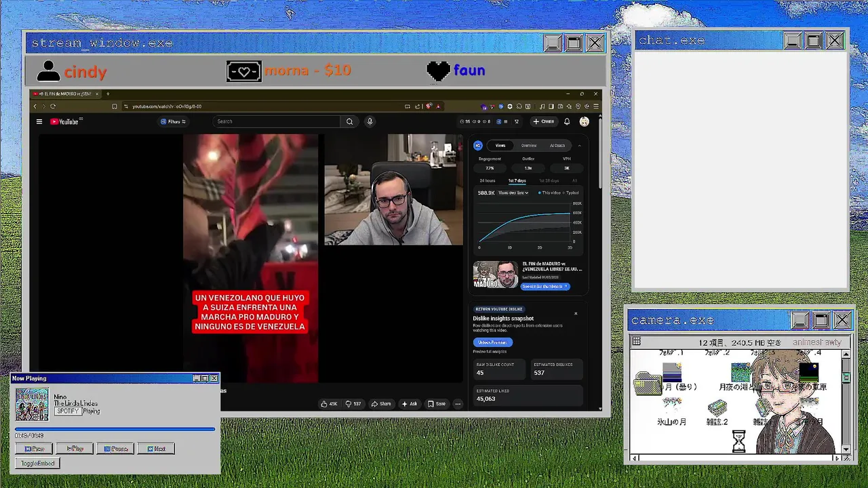Collapse the stats panel chevron
Screen dimensions: 868x488
click(579, 146)
